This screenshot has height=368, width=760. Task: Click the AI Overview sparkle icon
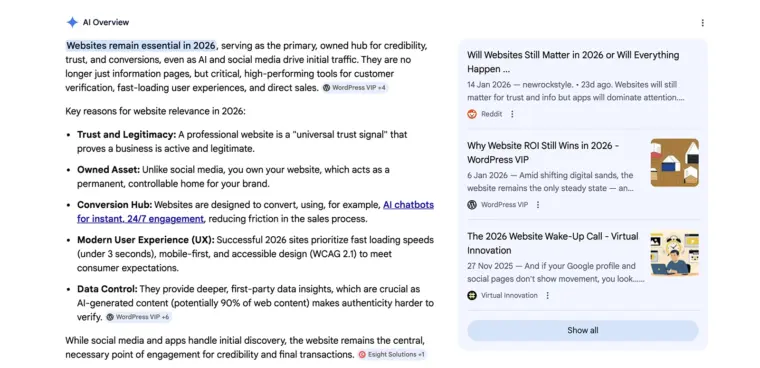pyautogui.click(x=72, y=22)
